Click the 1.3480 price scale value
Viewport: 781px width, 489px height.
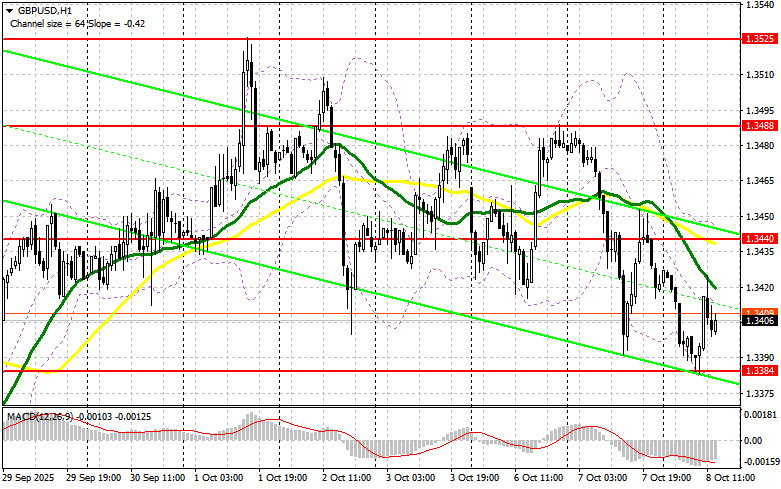pyautogui.click(x=760, y=145)
